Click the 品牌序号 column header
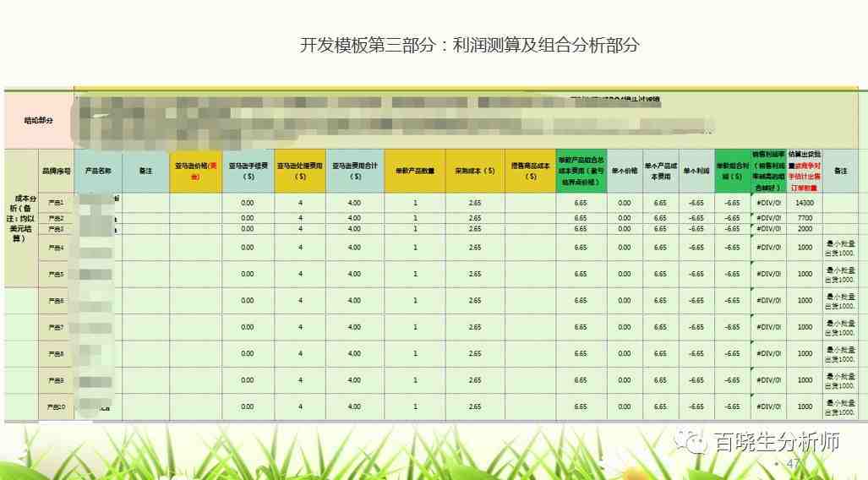 (x=57, y=171)
